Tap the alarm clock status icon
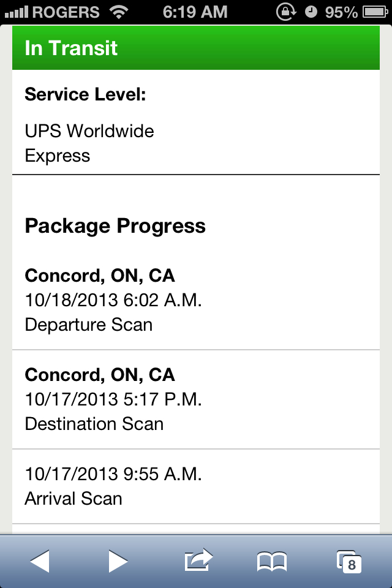 [311, 12]
